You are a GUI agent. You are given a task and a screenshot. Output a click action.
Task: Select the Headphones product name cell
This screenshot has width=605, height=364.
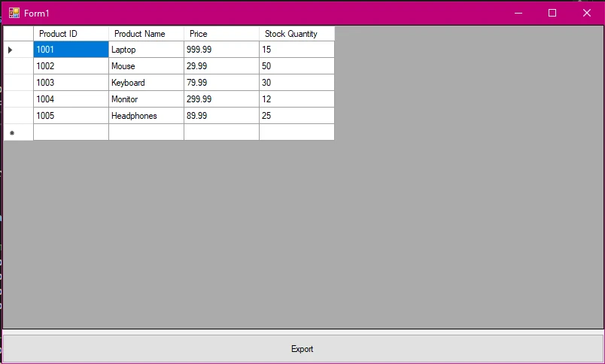tap(146, 116)
